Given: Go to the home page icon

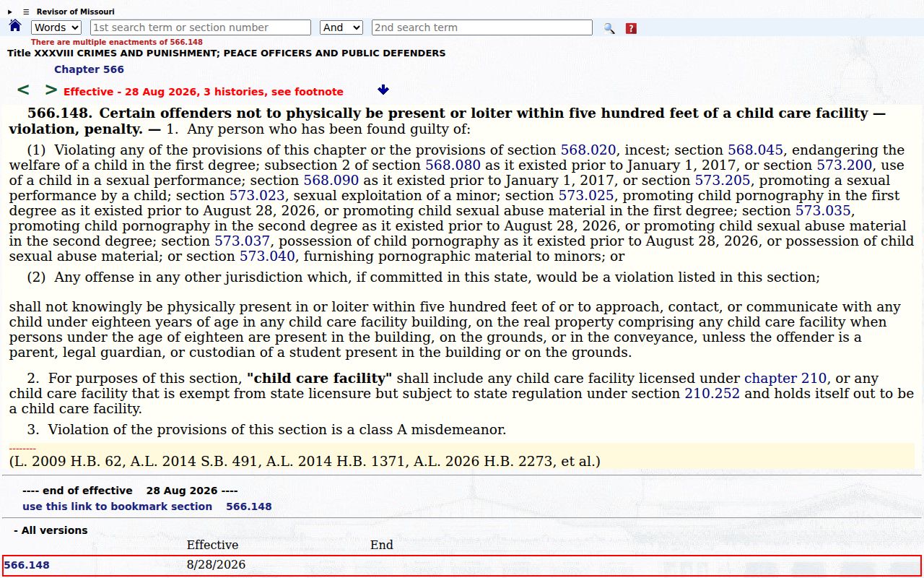Looking at the screenshot, I should [15, 26].
